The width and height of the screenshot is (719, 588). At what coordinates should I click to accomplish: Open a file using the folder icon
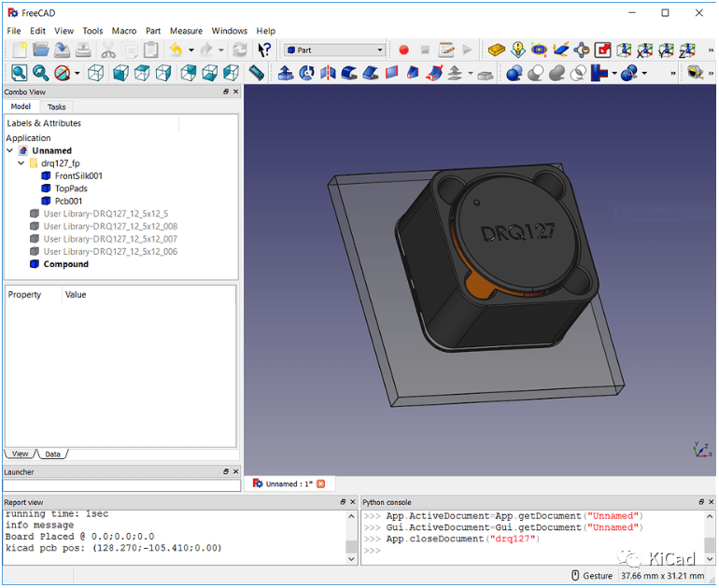coord(41,50)
